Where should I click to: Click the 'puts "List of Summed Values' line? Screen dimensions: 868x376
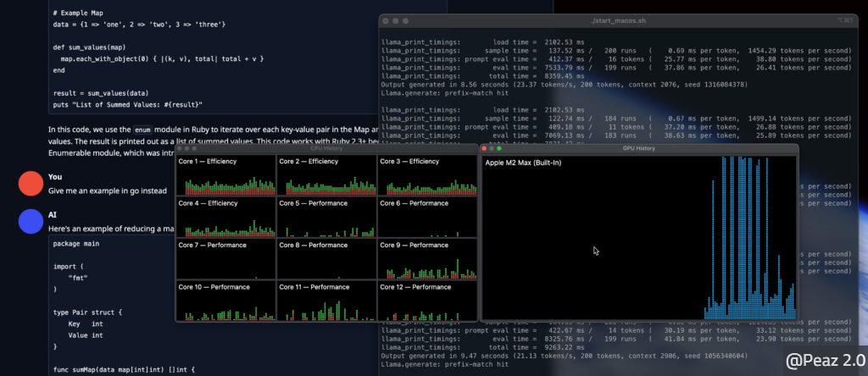128,104
